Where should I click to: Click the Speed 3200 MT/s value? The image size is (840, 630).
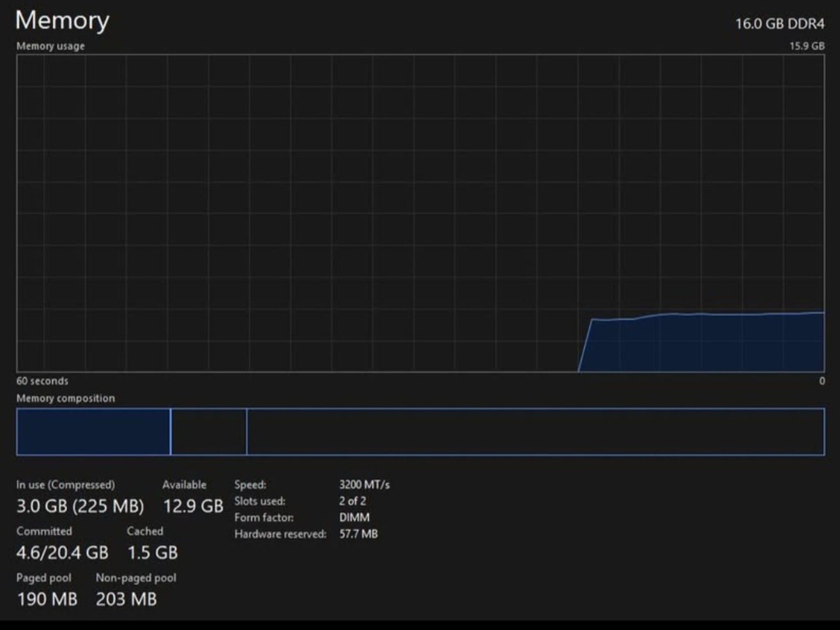point(365,485)
